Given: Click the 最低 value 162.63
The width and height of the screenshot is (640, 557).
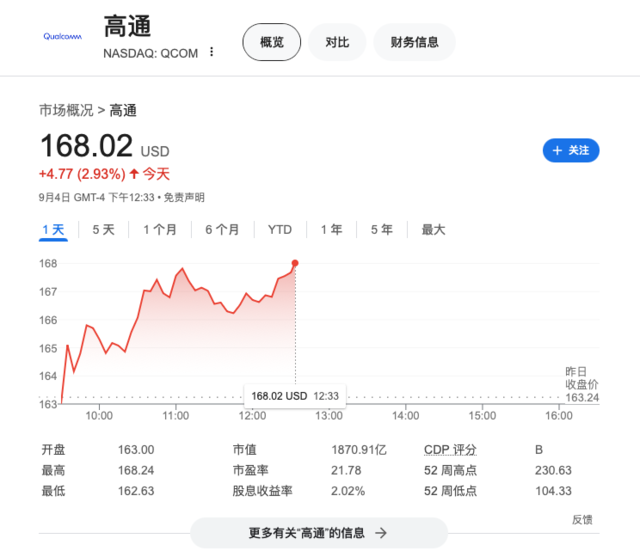Looking at the screenshot, I should click(x=136, y=491).
